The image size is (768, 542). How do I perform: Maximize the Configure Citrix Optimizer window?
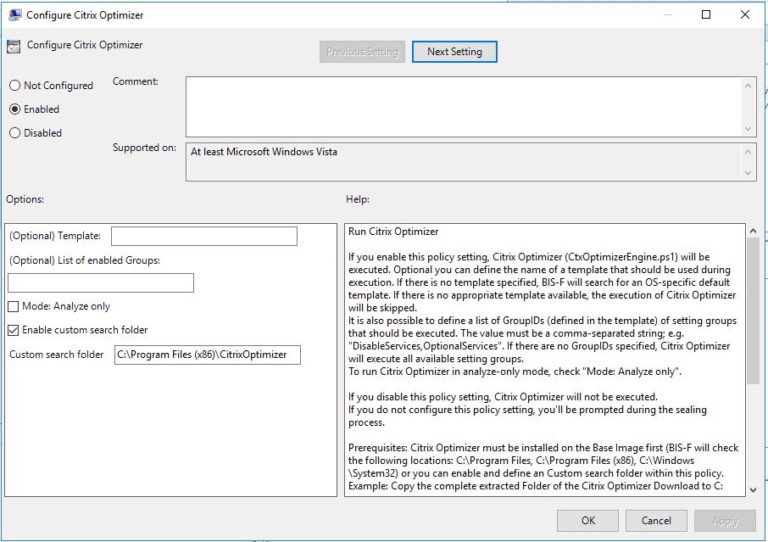pos(706,15)
